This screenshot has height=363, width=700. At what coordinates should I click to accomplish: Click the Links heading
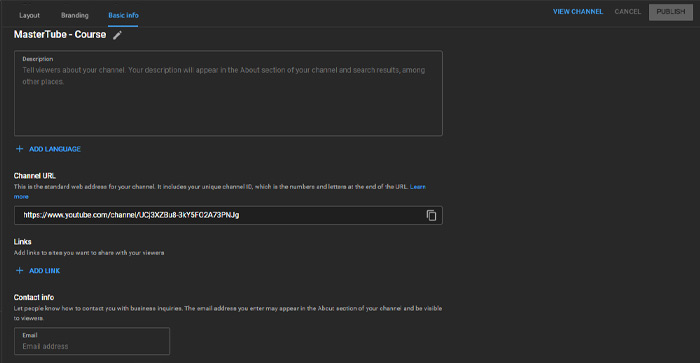(22, 242)
